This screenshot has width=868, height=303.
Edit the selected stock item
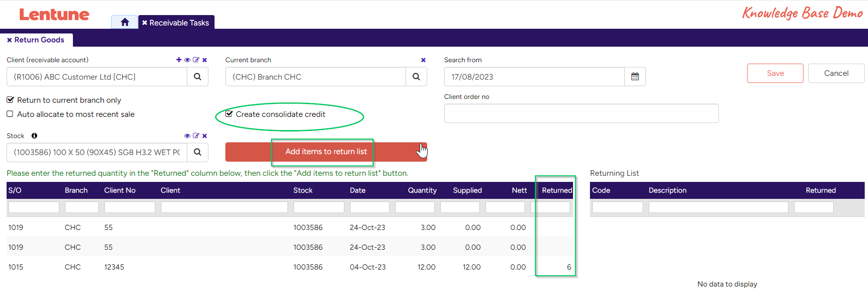(196, 136)
